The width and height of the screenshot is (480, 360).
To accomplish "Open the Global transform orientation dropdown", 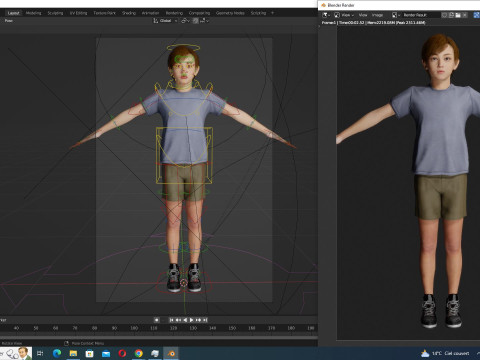I will tap(165, 21).
